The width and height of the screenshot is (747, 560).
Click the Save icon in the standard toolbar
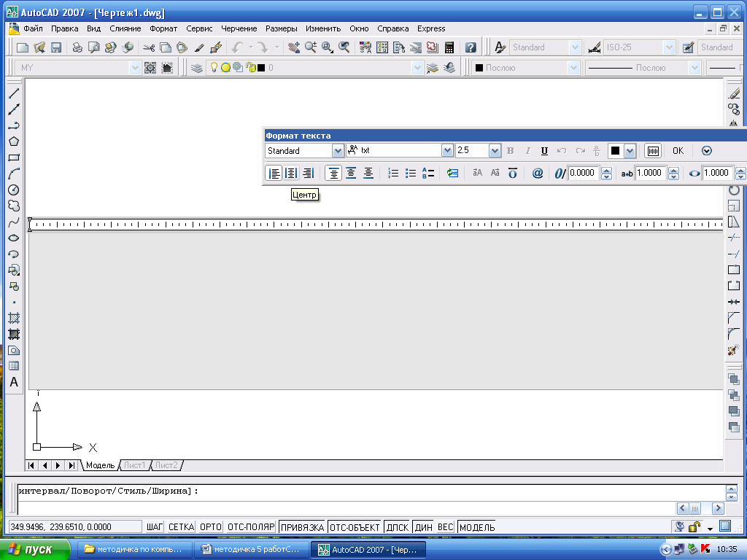point(56,47)
